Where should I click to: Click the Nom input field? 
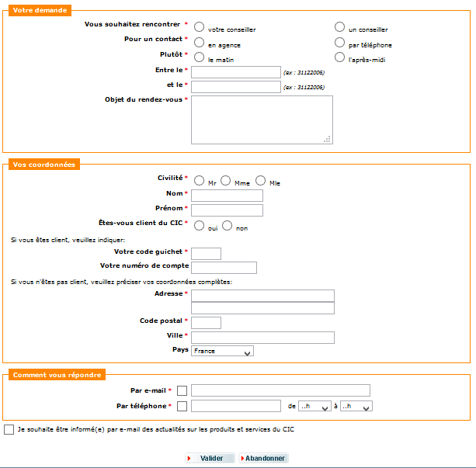click(x=227, y=196)
